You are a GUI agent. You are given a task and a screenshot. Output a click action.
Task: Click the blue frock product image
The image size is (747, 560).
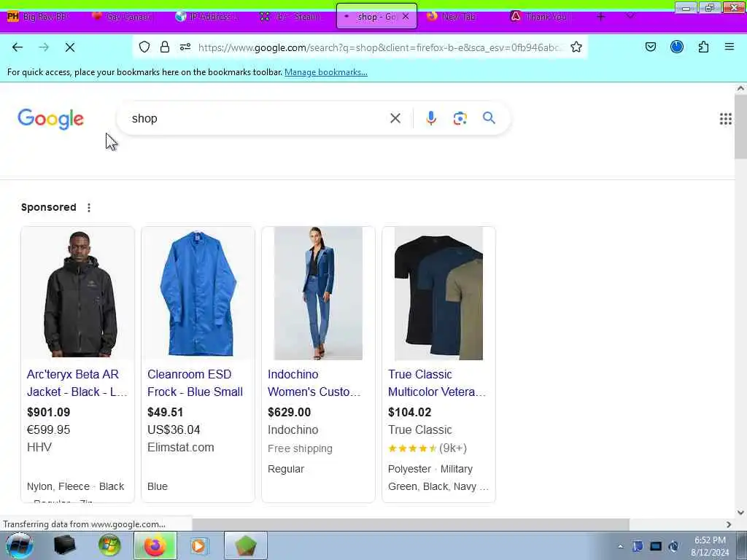[x=198, y=293]
